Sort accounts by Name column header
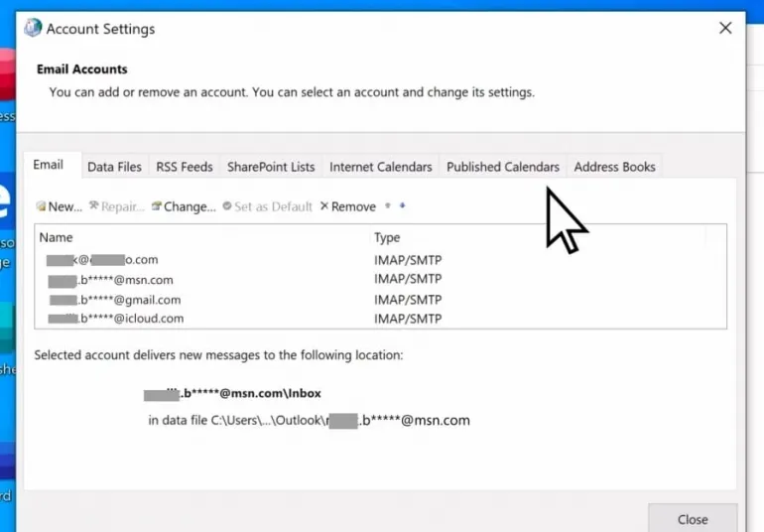 click(x=57, y=237)
